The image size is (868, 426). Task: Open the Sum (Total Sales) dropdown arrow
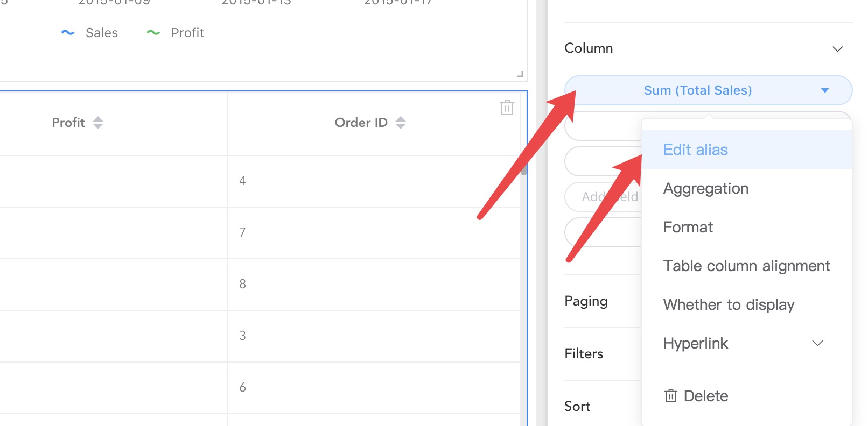click(825, 90)
